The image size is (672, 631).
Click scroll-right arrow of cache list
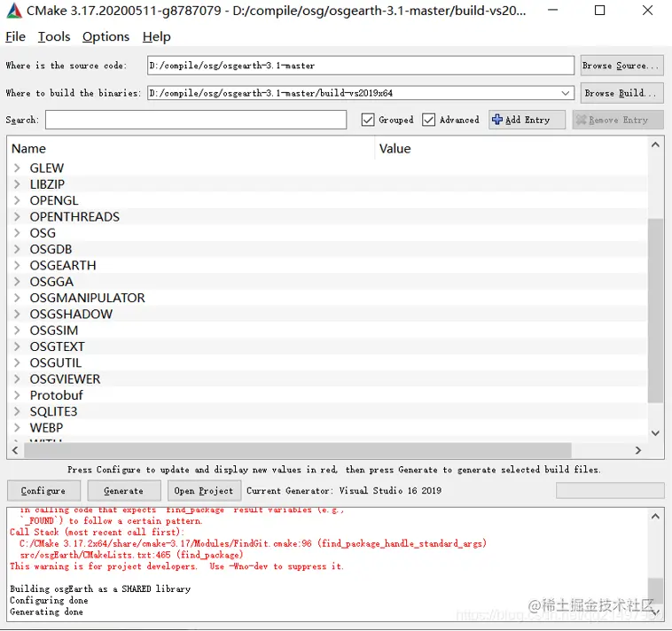pyautogui.click(x=638, y=450)
